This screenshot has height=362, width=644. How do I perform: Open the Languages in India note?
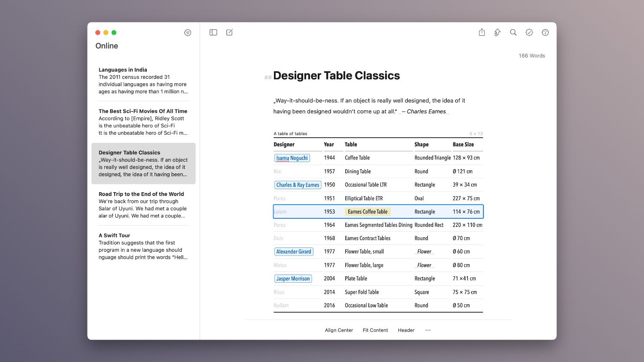point(143,81)
